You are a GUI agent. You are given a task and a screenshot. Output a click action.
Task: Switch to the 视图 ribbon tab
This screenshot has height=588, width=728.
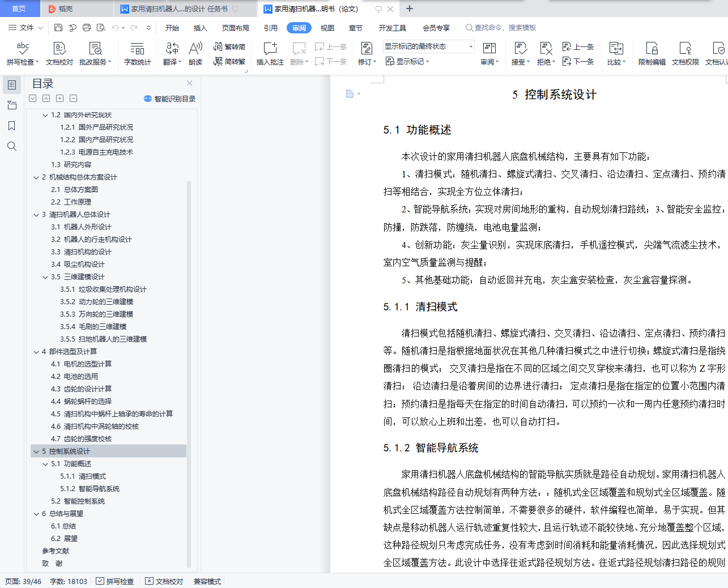click(x=327, y=28)
